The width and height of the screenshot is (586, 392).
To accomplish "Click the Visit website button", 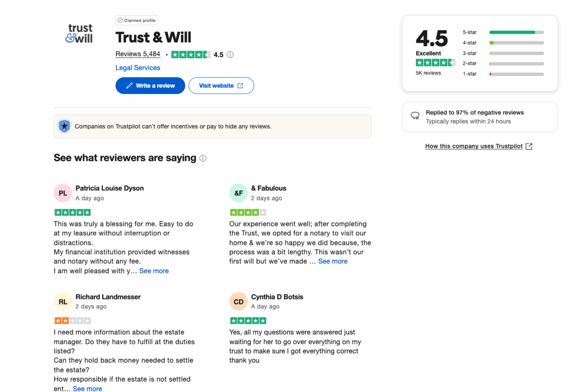I will click(221, 85).
